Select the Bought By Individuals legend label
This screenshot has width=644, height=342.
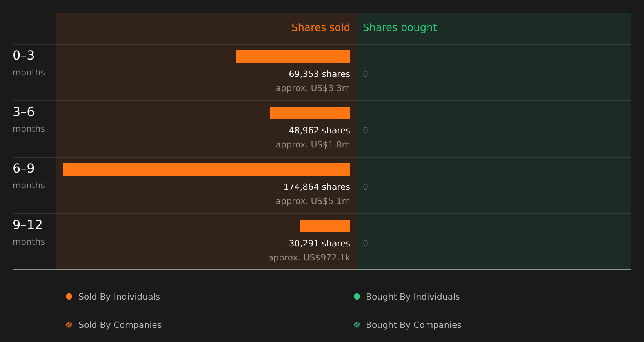413,297
